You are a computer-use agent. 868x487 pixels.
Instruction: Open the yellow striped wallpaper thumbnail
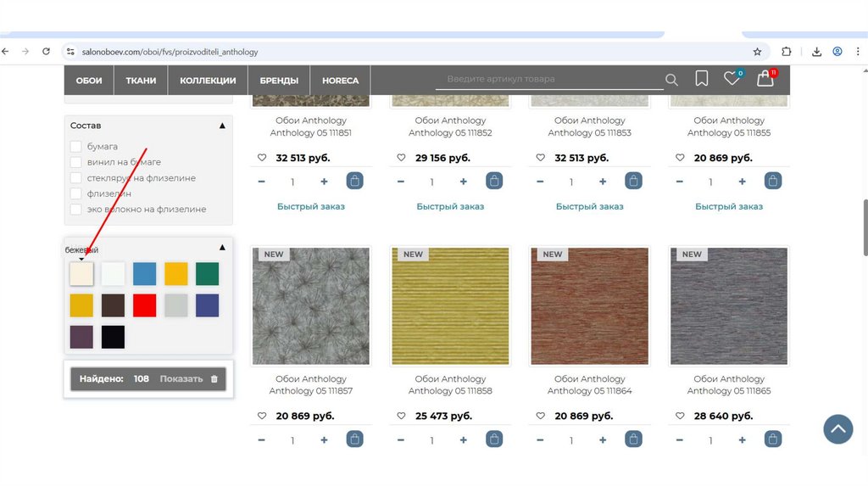pos(450,305)
